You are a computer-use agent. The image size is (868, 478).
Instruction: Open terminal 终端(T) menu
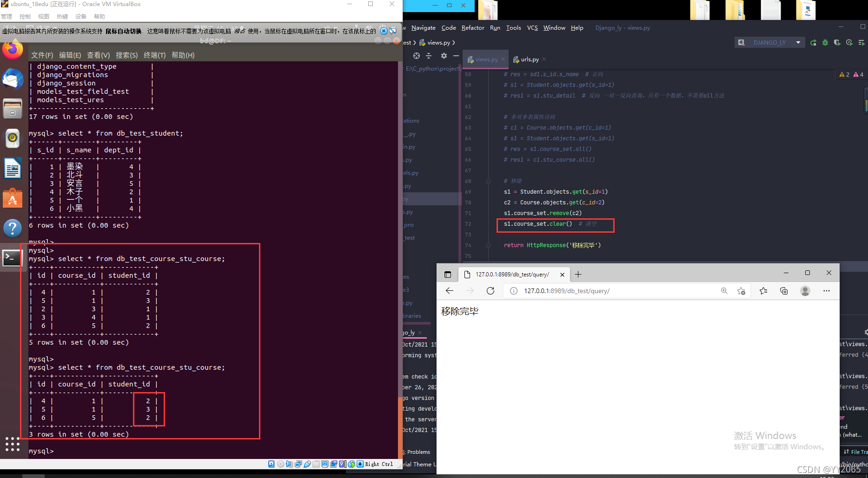coord(155,55)
